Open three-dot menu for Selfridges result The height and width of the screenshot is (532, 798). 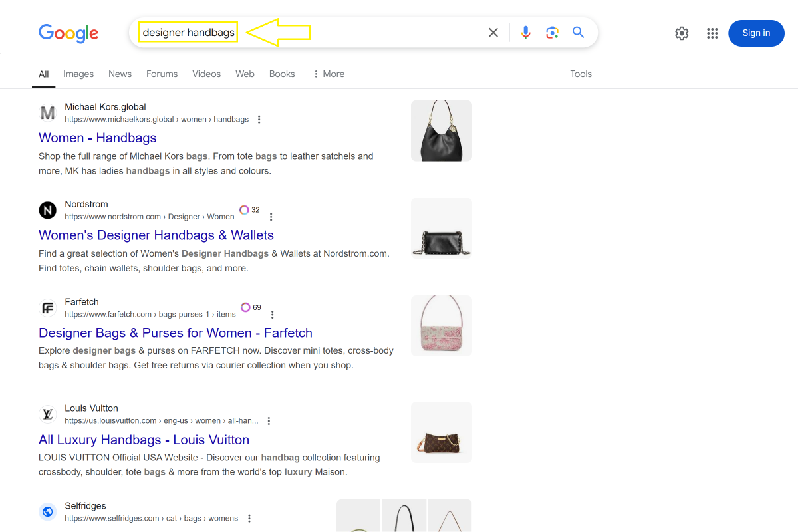tap(249, 519)
